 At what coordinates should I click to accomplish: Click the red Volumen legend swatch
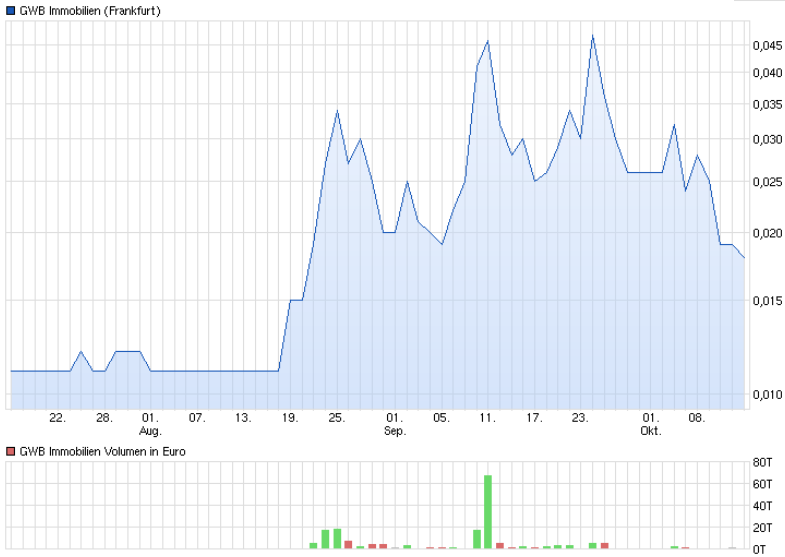[11, 452]
